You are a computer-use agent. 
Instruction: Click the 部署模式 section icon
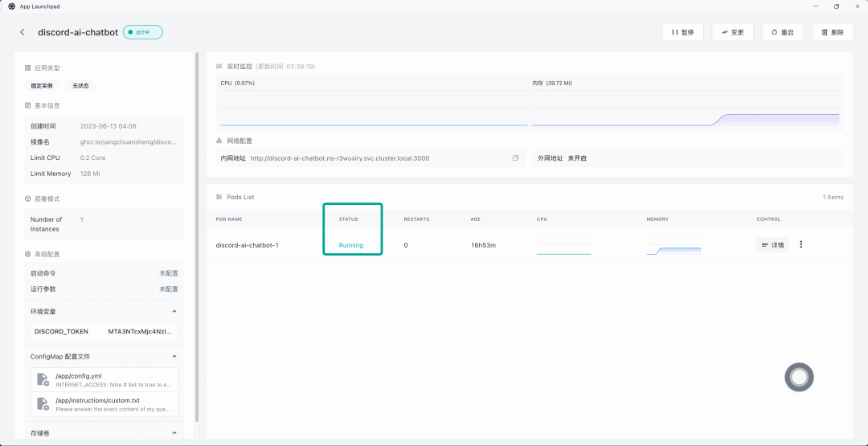coord(27,198)
